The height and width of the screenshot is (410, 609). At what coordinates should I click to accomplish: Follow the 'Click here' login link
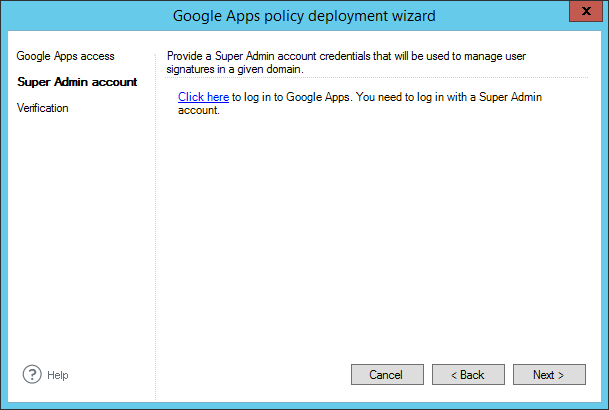[203, 97]
